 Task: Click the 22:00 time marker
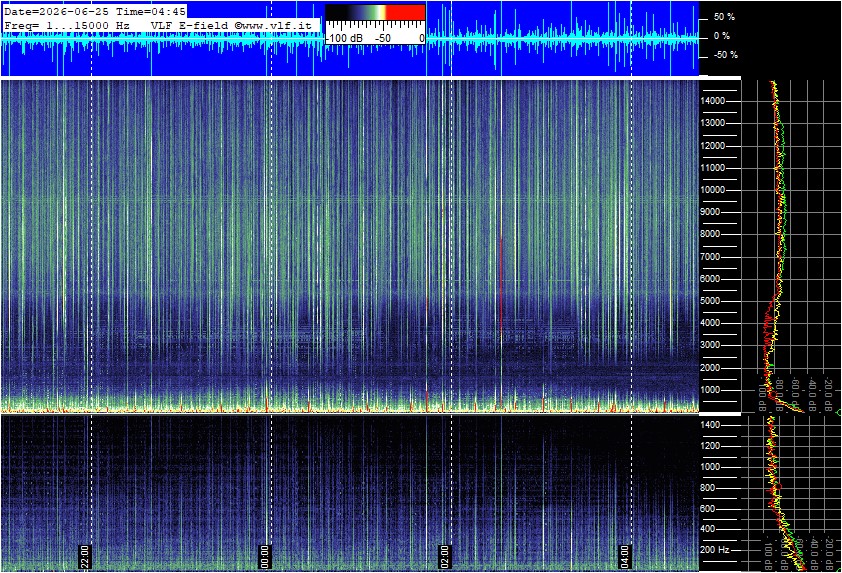click(85, 557)
